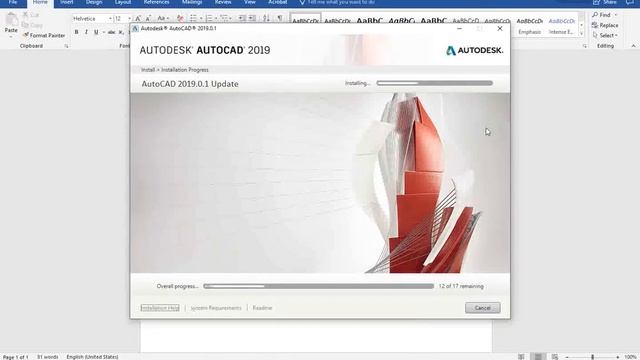Switch to the Mailings tab in Word

(x=192, y=2)
